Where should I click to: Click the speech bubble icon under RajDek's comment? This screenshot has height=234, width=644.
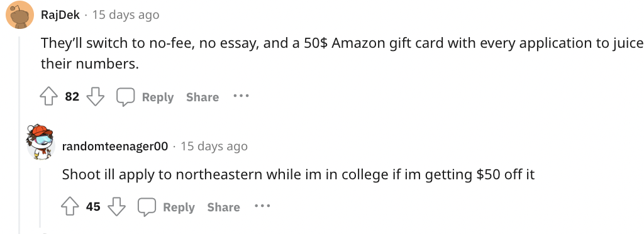[x=125, y=97]
